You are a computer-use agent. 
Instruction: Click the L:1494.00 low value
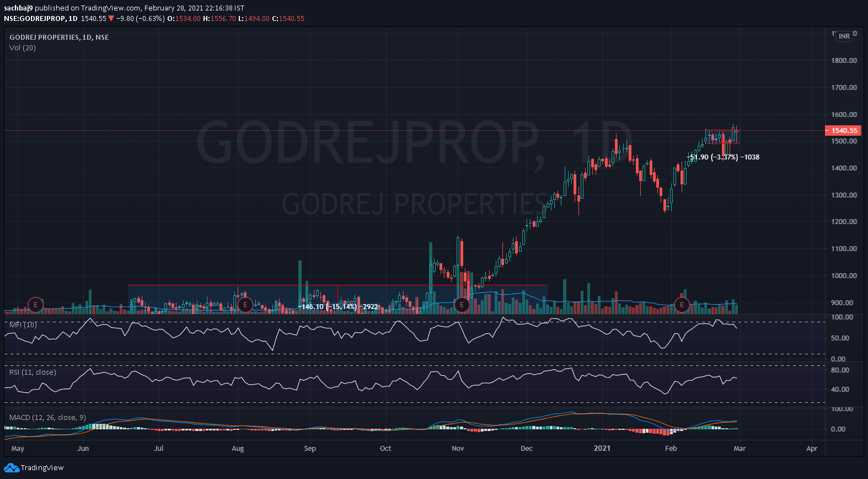254,18
